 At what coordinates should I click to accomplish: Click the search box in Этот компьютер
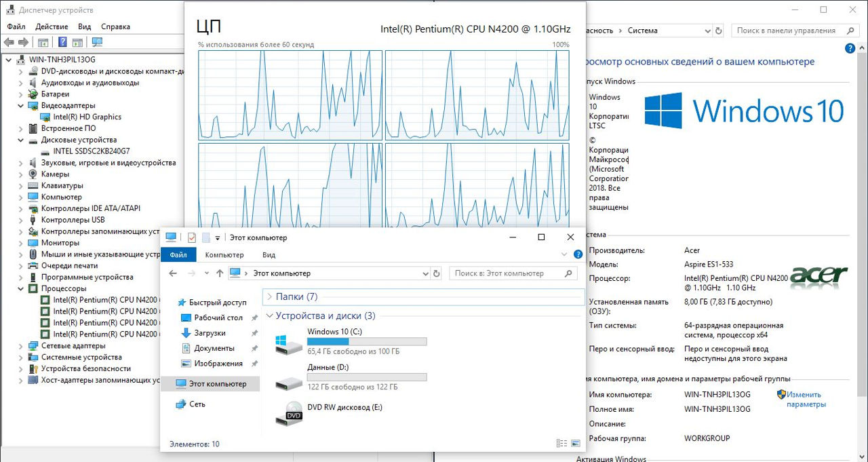pos(507,273)
